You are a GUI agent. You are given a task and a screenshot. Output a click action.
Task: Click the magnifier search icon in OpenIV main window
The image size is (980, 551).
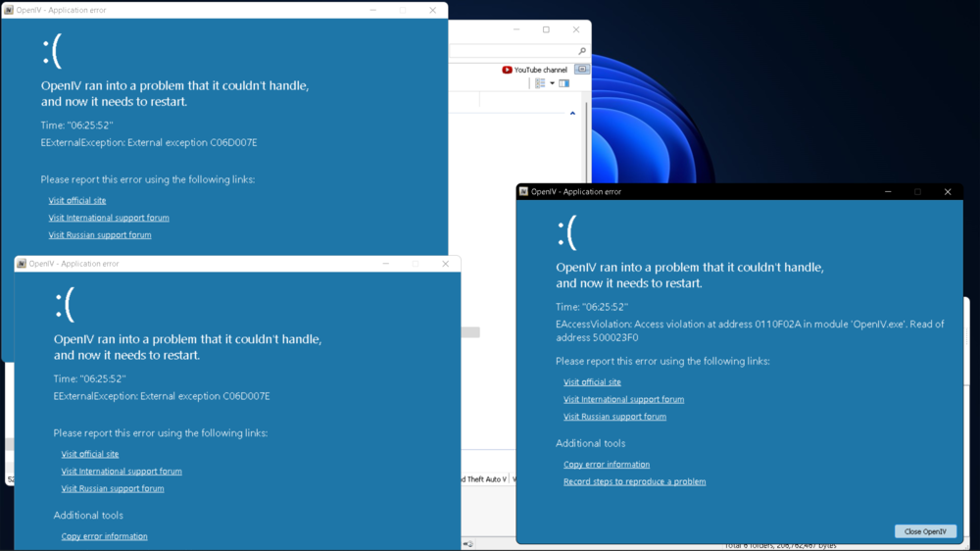[x=582, y=51]
